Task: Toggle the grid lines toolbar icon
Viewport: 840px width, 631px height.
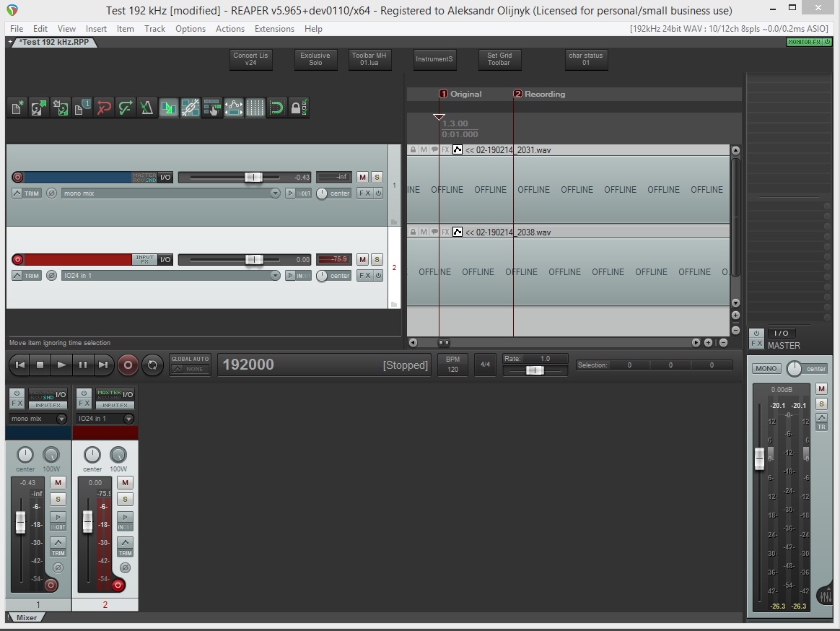Action: point(255,108)
